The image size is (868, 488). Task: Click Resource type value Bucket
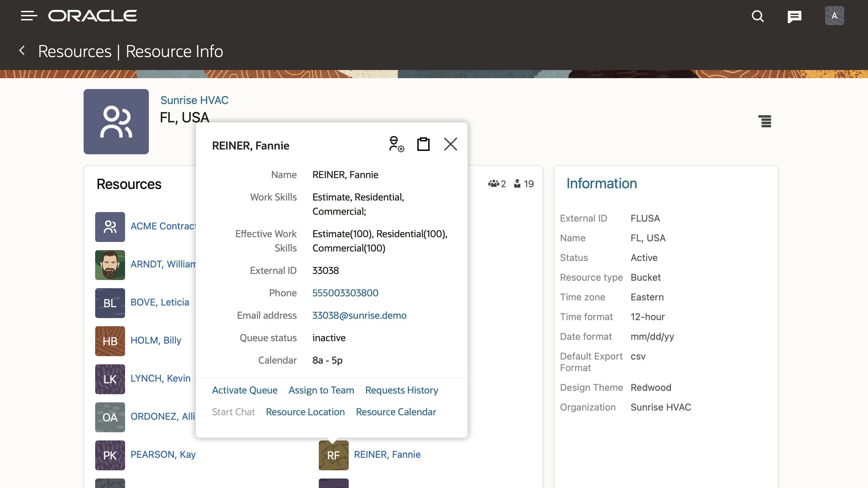tap(646, 277)
